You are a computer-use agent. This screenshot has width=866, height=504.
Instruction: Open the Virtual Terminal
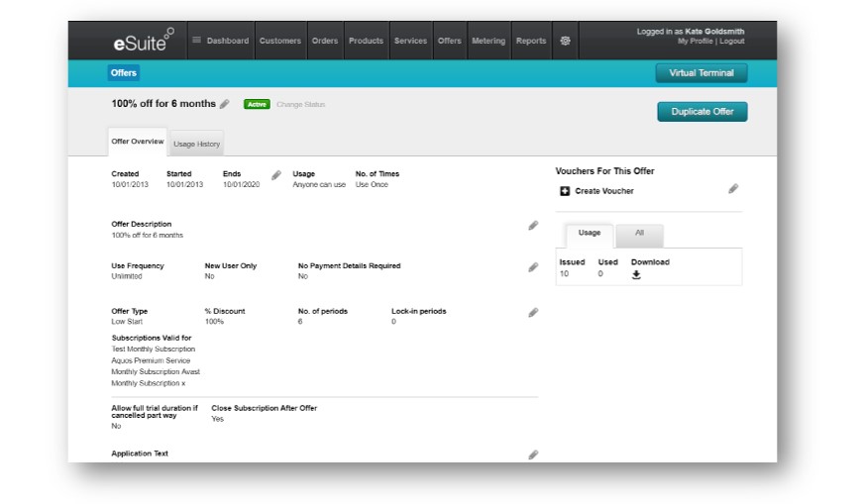[702, 73]
